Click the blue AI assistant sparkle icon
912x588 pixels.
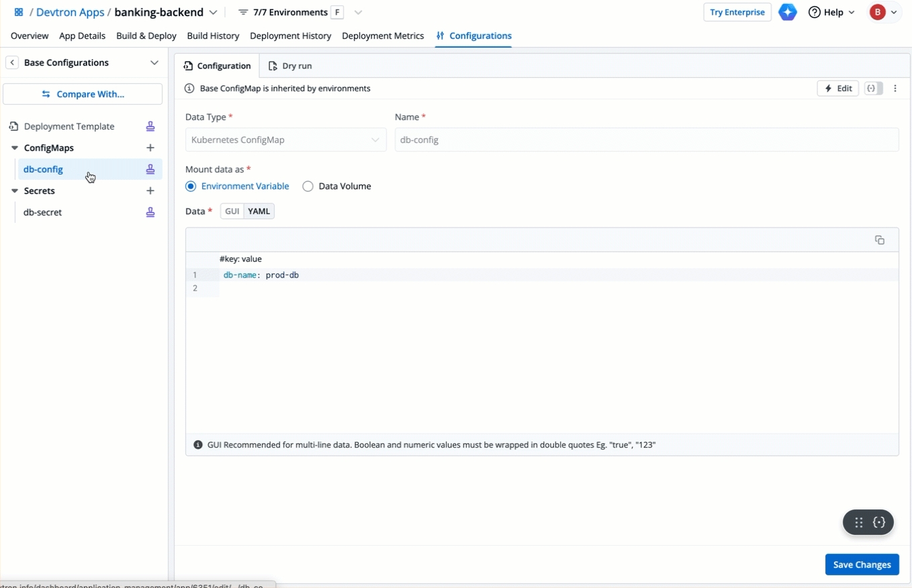point(788,12)
